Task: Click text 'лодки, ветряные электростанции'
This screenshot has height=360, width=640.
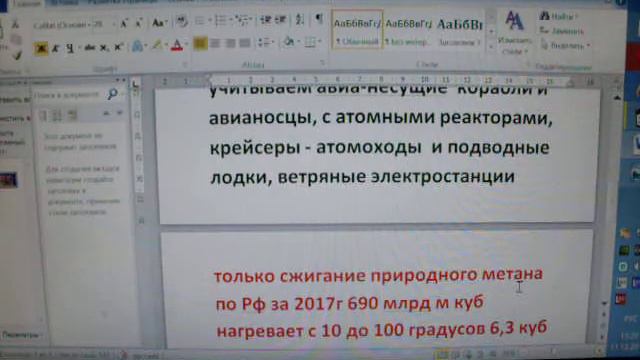Action: 362,177
